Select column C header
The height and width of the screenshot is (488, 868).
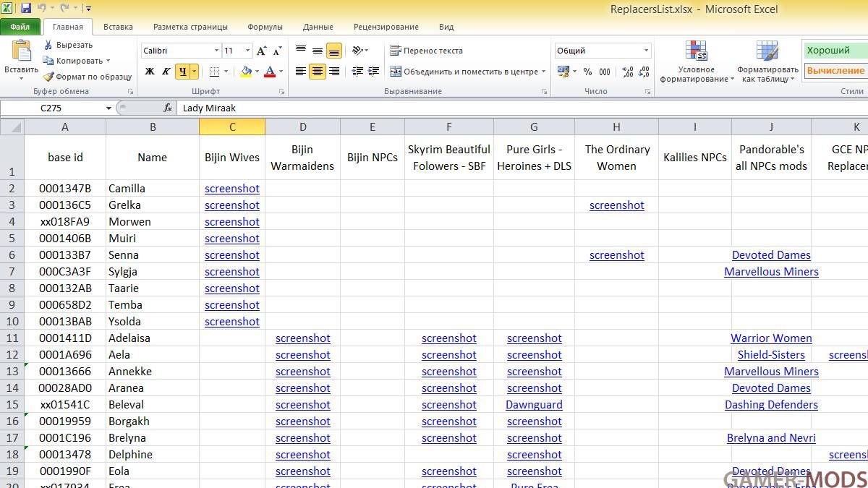point(232,127)
